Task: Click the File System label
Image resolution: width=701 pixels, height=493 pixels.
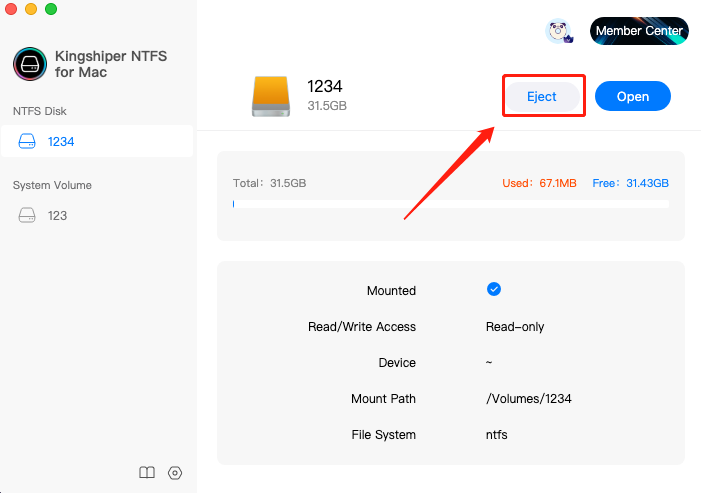Action: click(383, 434)
